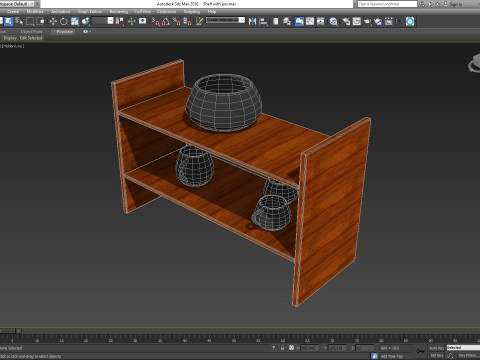Open the Help menu

tap(212, 12)
